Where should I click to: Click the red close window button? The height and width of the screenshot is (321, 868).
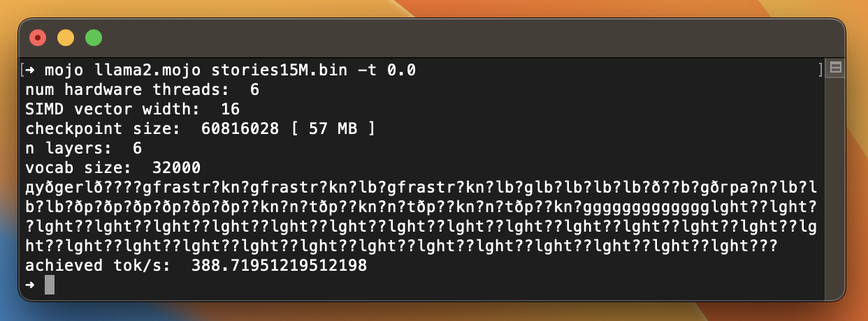(37, 38)
